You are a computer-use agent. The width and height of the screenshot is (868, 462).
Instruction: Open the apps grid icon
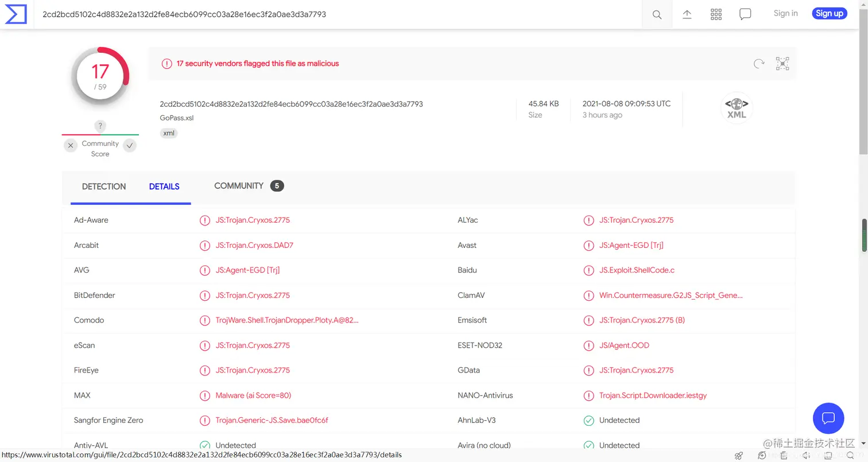tap(716, 14)
